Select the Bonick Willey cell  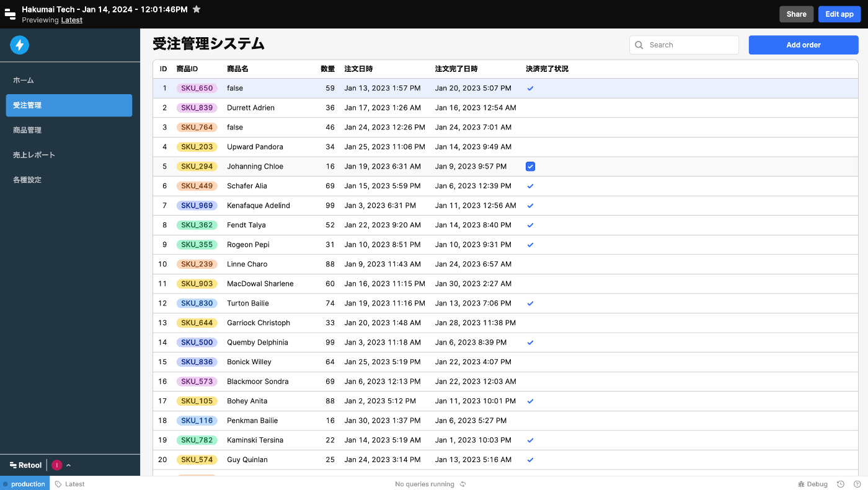[x=249, y=362]
